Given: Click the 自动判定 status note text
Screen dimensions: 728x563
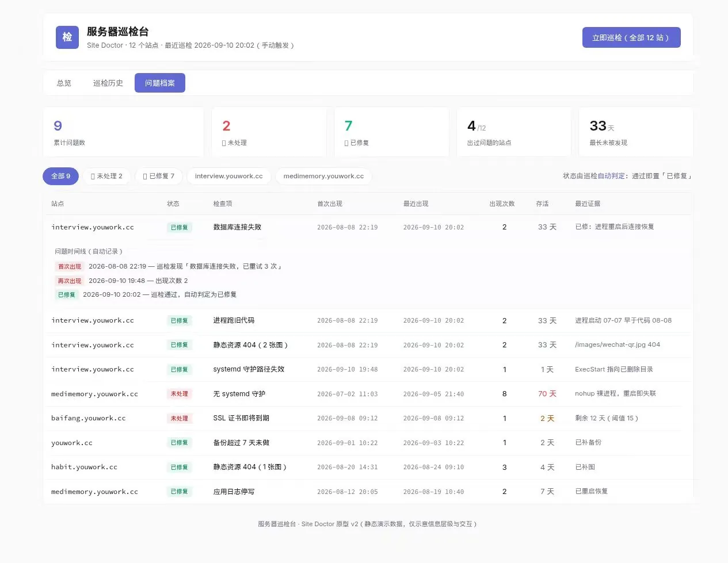Looking at the screenshot, I should (611, 176).
